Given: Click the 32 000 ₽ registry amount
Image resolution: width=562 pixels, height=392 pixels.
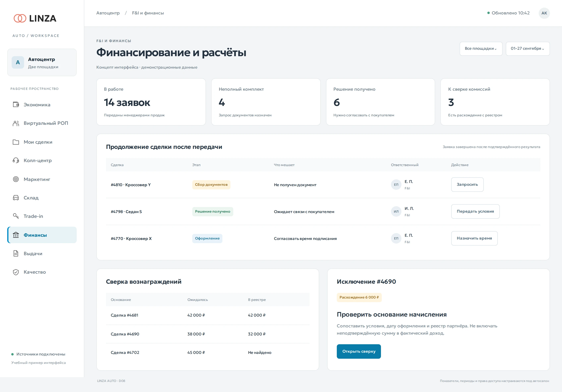Looking at the screenshot, I should 257,334.
